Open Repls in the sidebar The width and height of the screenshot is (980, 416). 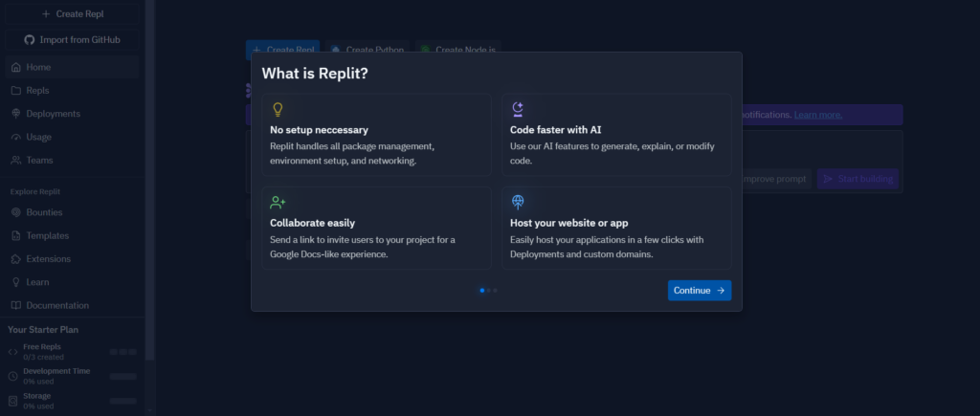click(73, 91)
